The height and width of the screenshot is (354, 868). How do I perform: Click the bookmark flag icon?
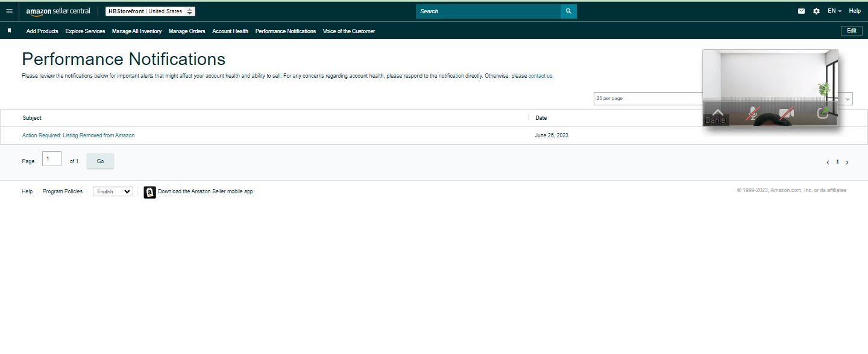point(9,31)
